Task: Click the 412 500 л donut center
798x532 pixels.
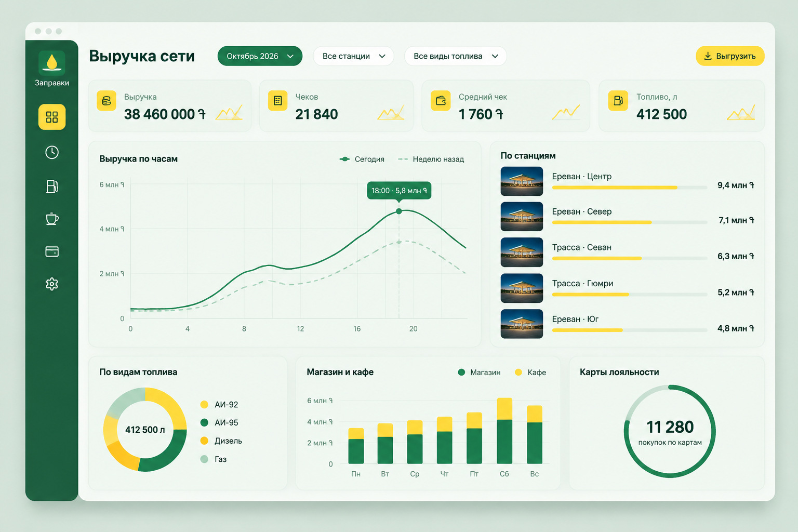Action: pos(145,430)
